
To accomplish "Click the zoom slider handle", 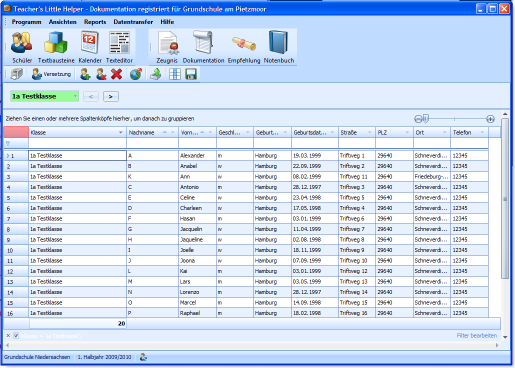I will point(425,119).
